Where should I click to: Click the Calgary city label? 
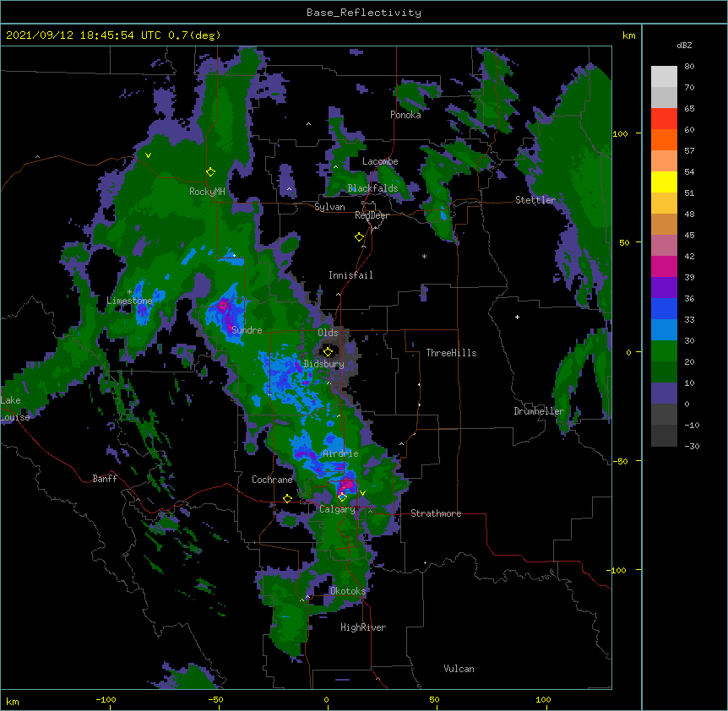(337, 509)
